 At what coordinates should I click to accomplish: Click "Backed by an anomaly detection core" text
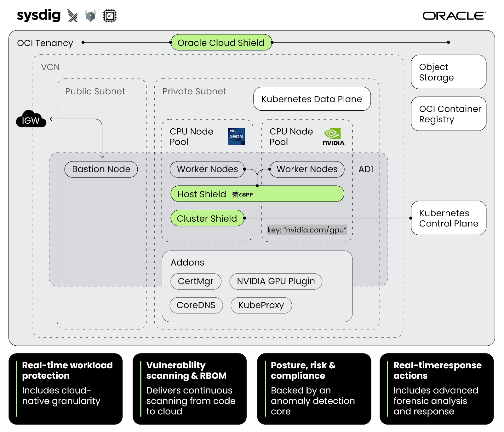(x=313, y=401)
